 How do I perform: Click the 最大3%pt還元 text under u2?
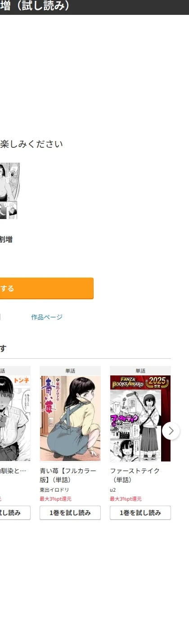[126, 499]
